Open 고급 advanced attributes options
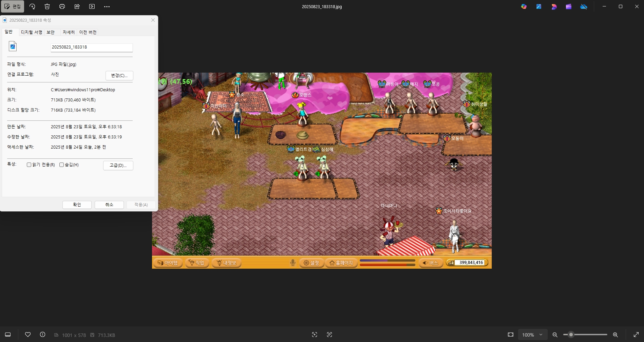644x342 pixels. click(x=118, y=166)
